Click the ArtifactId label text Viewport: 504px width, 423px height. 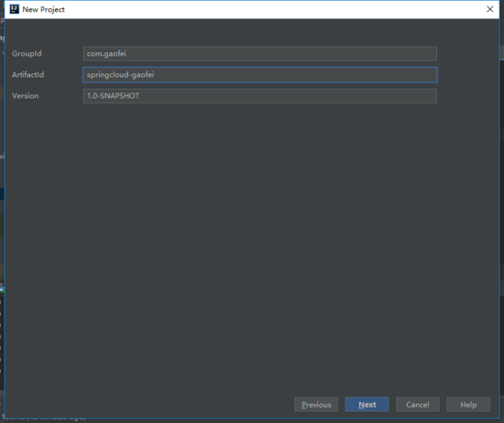click(x=28, y=75)
